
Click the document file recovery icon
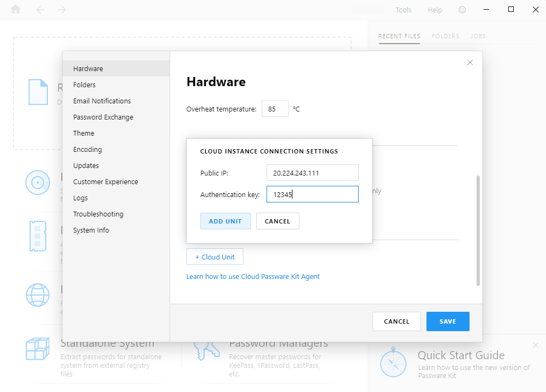pyautogui.click(x=38, y=92)
